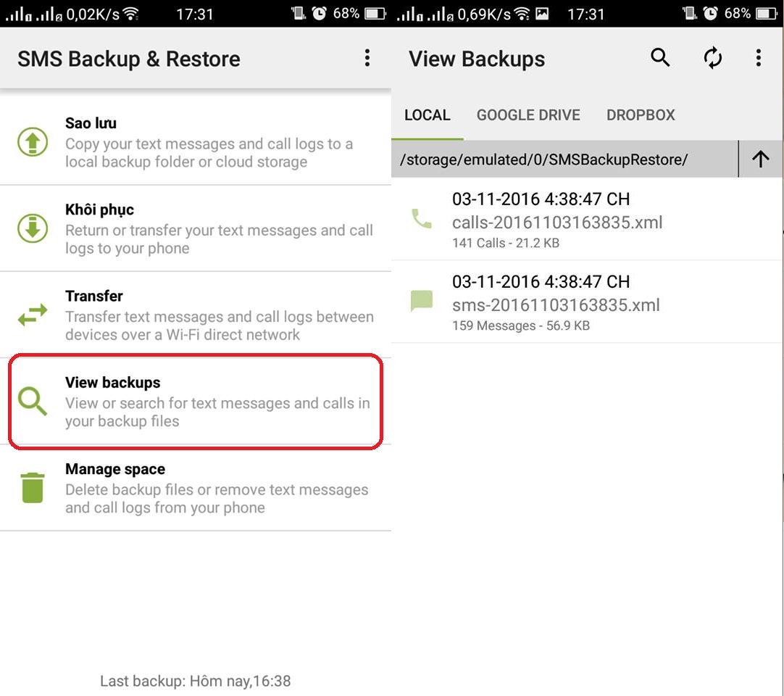Open sms-20161103163835.xml backup file
The height and width of the screenshot is (696, 784).
[556, 304]
